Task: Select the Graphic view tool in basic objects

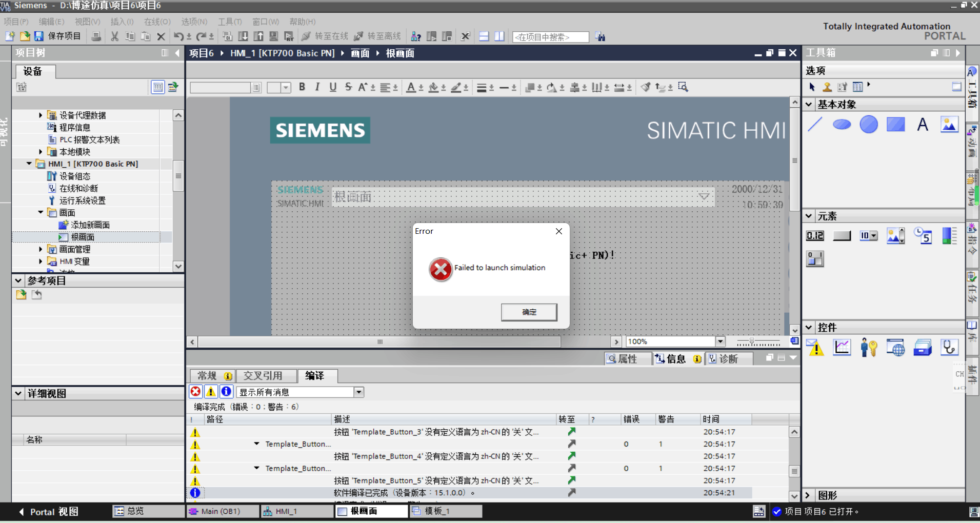Action: coord(949,125)
